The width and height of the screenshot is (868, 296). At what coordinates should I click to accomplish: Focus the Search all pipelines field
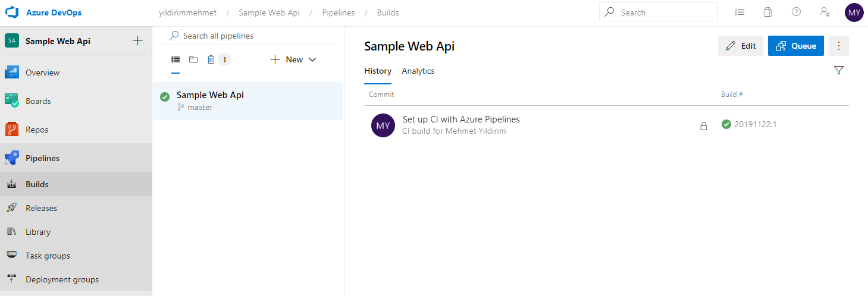251,36
